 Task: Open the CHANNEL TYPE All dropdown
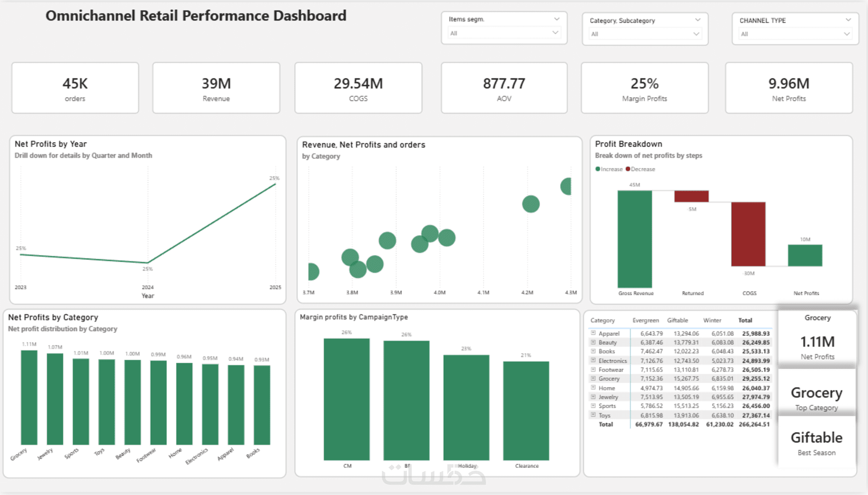point(795,34)
